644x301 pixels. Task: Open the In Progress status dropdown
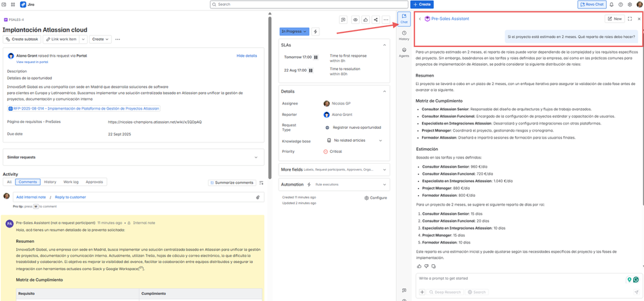(294, 32)
